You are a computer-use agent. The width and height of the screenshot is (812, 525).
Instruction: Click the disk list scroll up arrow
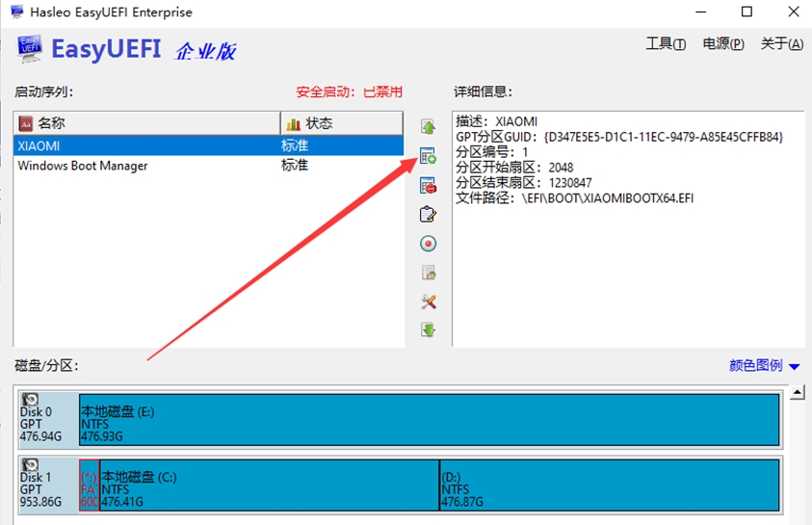798,392
